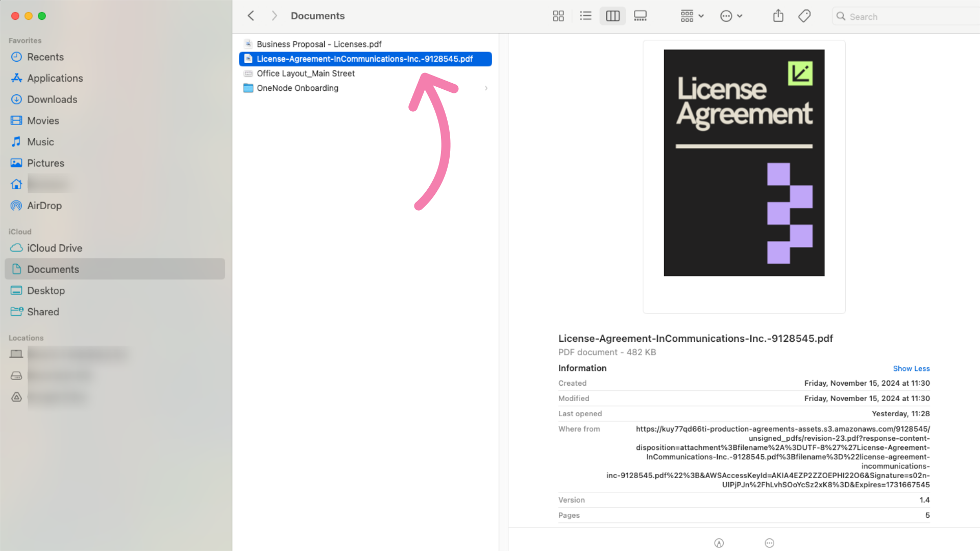This screenshot has height=551, width=980.
Task: Switch to column view icon
Action: tap(612, 15)
